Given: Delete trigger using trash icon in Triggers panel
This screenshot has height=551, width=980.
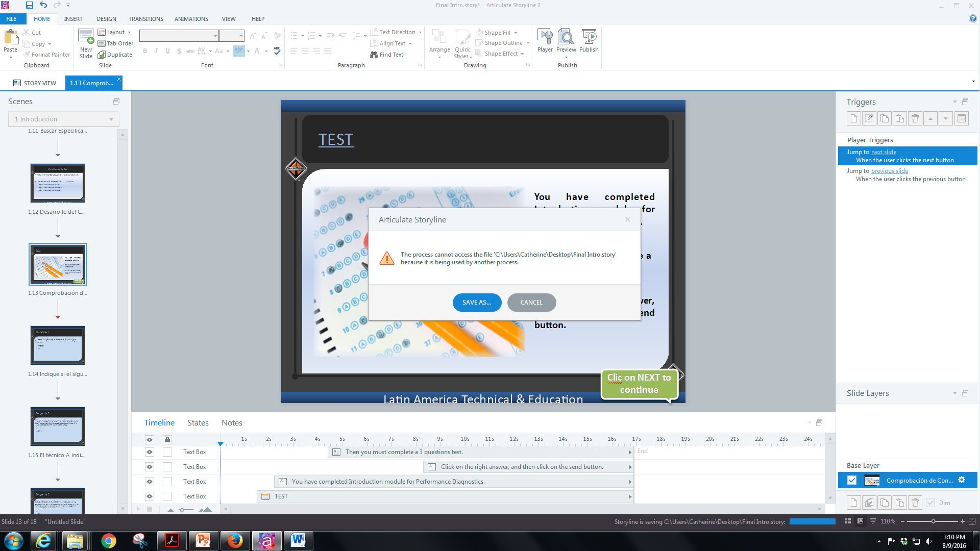Looking at the screenshot, I should (915, 119).
